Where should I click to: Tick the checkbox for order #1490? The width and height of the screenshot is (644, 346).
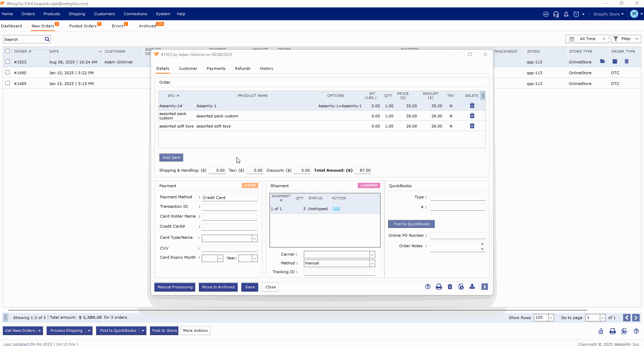pyautogui.click(x=7, y=73)
